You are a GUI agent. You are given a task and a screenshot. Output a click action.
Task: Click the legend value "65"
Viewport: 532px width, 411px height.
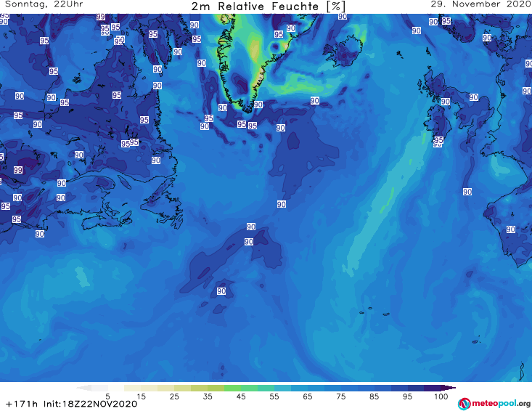click(x=308, y=396)
